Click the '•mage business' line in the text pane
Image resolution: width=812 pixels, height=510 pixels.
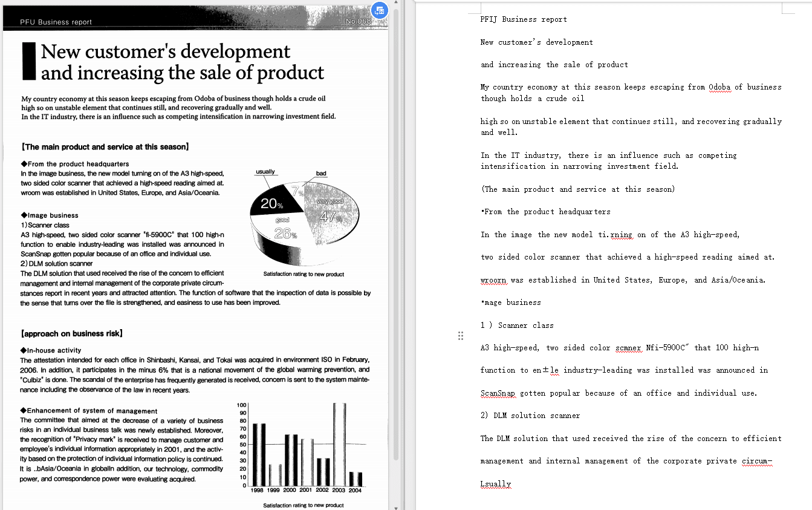coord(511,302)
